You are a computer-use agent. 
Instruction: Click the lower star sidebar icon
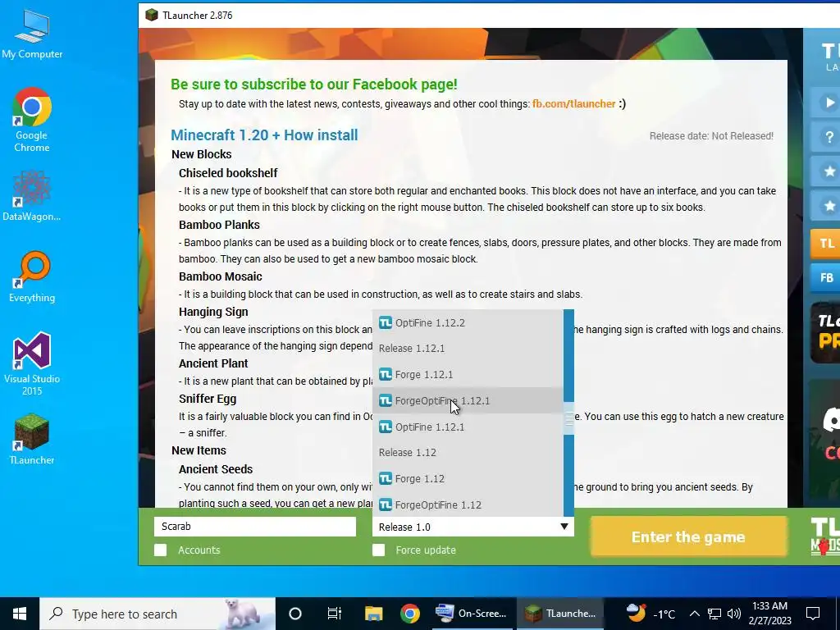(x=829, y=206)
